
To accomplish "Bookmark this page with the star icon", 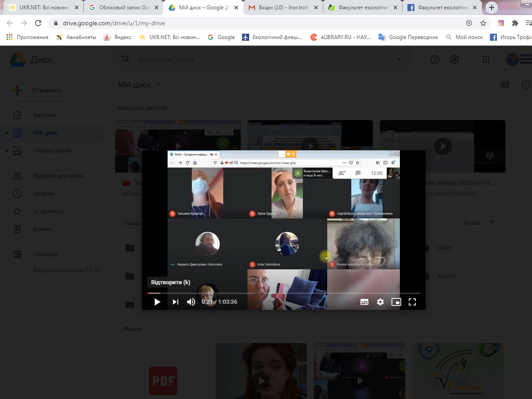I will (483, 23).
